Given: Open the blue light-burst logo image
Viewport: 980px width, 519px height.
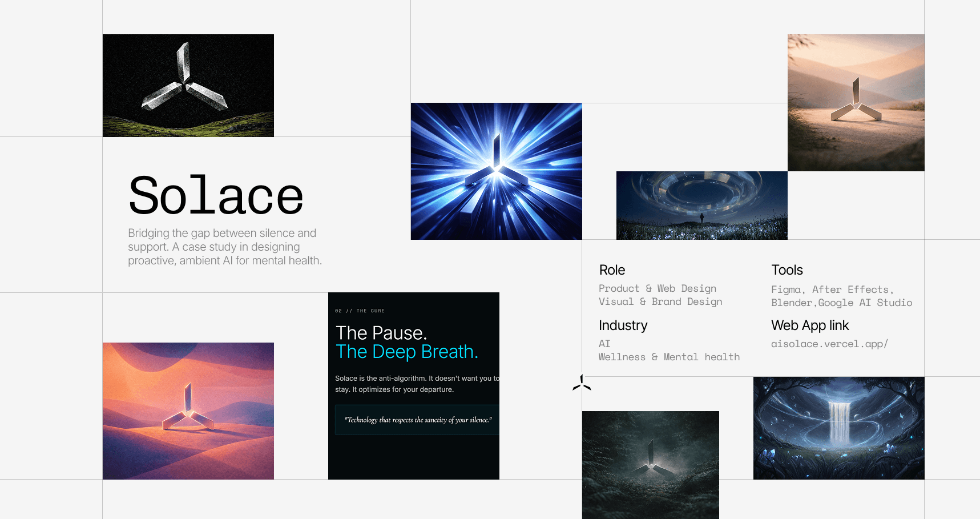Looking at the screenshot, I should point(497,171).
